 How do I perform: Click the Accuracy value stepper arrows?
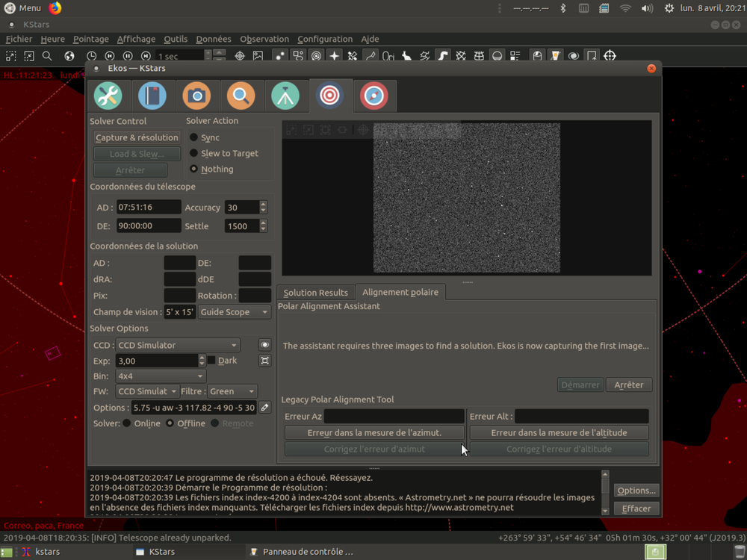coord(264,207)
